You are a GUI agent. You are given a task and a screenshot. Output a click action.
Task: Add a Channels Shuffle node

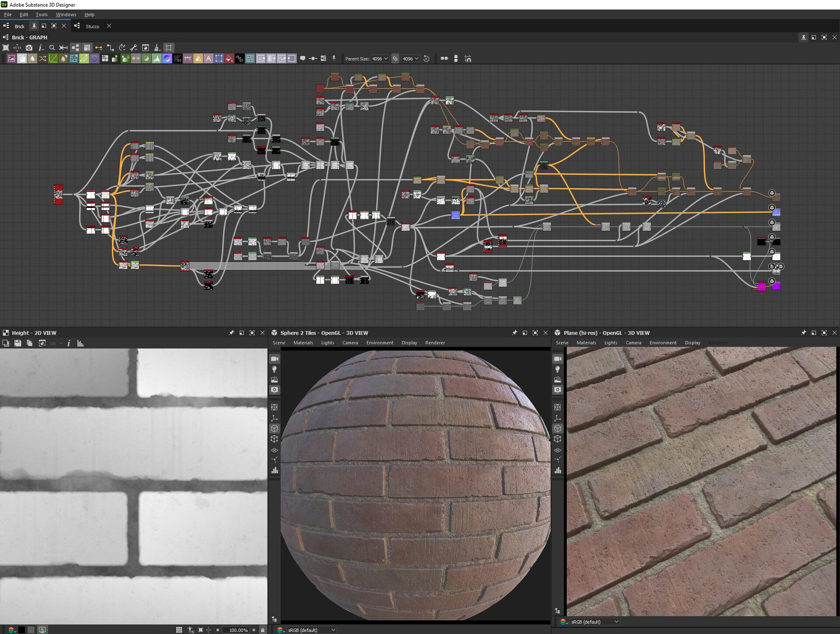click(x=42, y=59)
